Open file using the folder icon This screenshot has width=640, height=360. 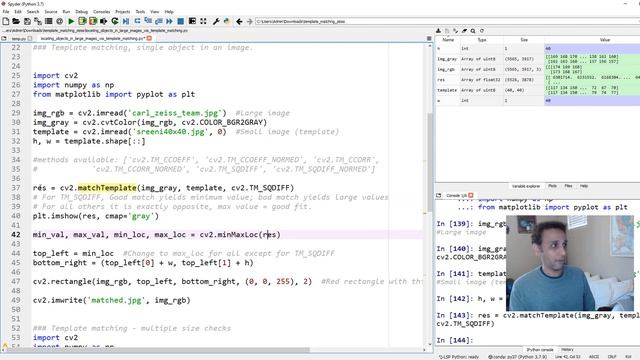tap(16, 21)
